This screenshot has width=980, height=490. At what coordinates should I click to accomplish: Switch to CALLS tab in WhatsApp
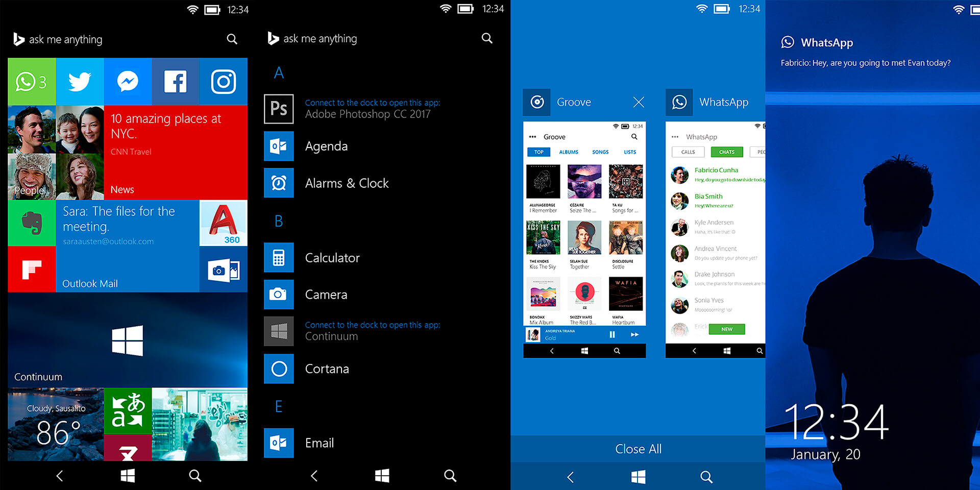(x=688, y=152)
